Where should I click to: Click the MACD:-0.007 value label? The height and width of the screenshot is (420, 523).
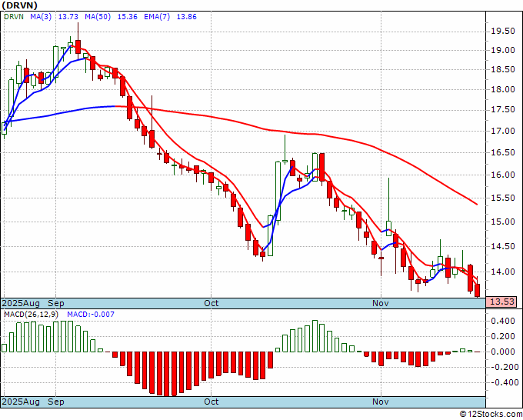click(x=91, y=315)
